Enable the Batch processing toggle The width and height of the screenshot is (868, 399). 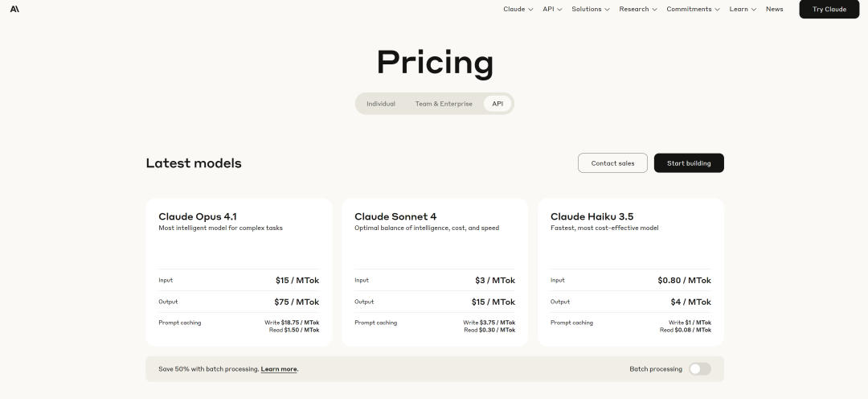(x=700, y=369)
